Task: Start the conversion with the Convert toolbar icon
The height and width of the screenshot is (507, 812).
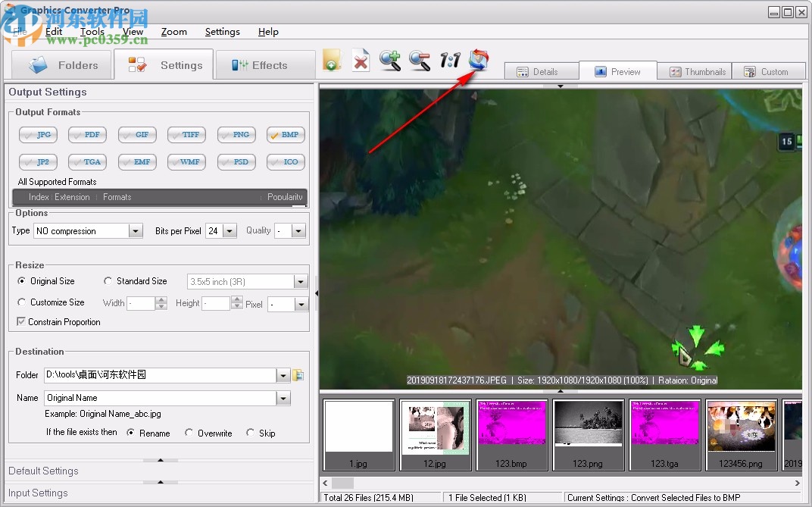Action: pyautogui.click(x=478, y=60)
